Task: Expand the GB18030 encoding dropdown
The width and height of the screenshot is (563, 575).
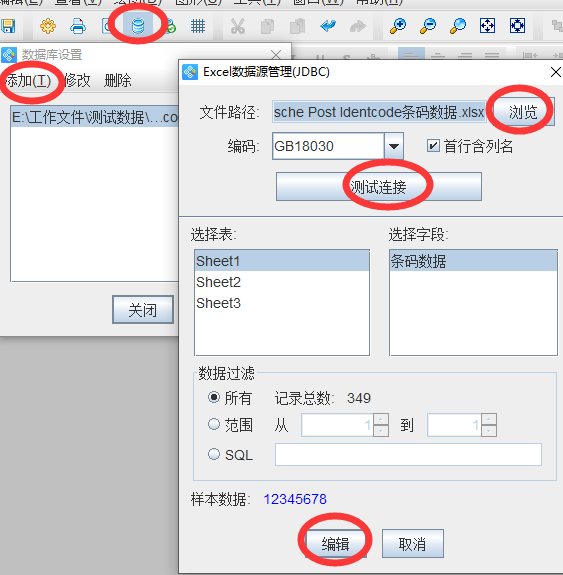Action: pyautogui.click(x=394, y=146)
